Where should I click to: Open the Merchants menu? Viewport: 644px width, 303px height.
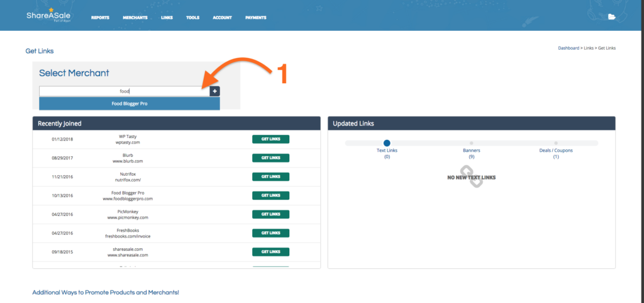135,18
